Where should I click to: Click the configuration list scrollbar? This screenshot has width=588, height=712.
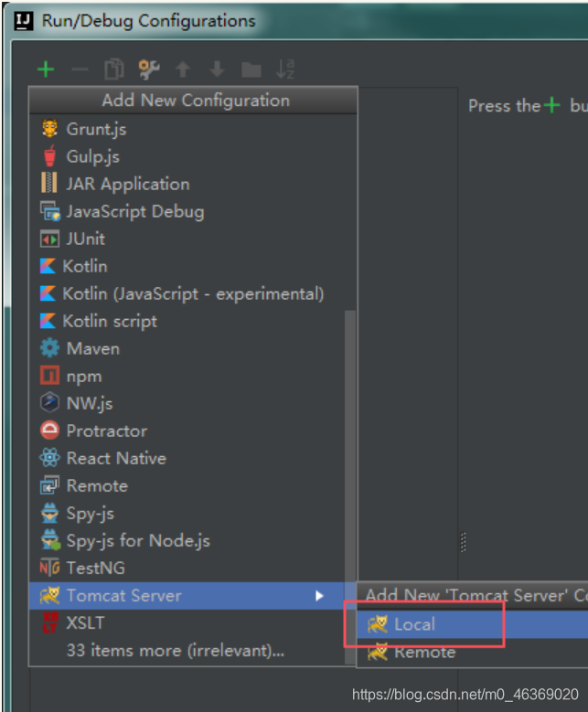349,486
